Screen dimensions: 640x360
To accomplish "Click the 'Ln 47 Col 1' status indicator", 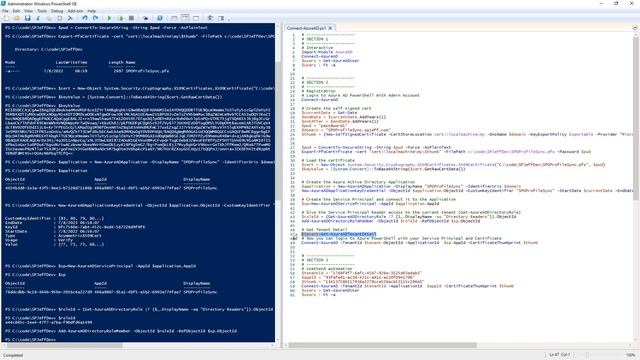I will [560, 355].
